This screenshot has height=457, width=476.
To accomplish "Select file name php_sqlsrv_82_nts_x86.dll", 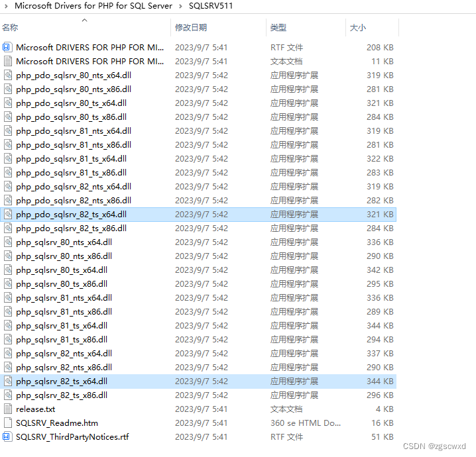I will pos(64,368).
